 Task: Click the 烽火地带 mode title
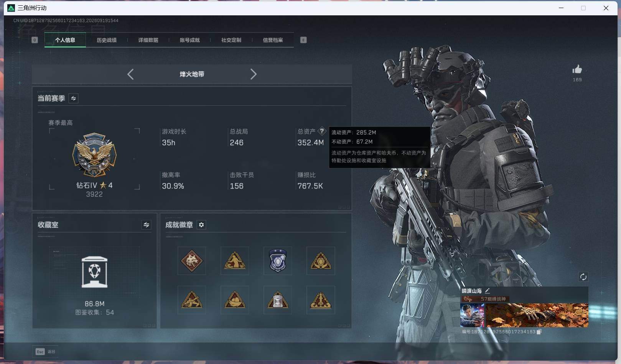coord(192,74)
